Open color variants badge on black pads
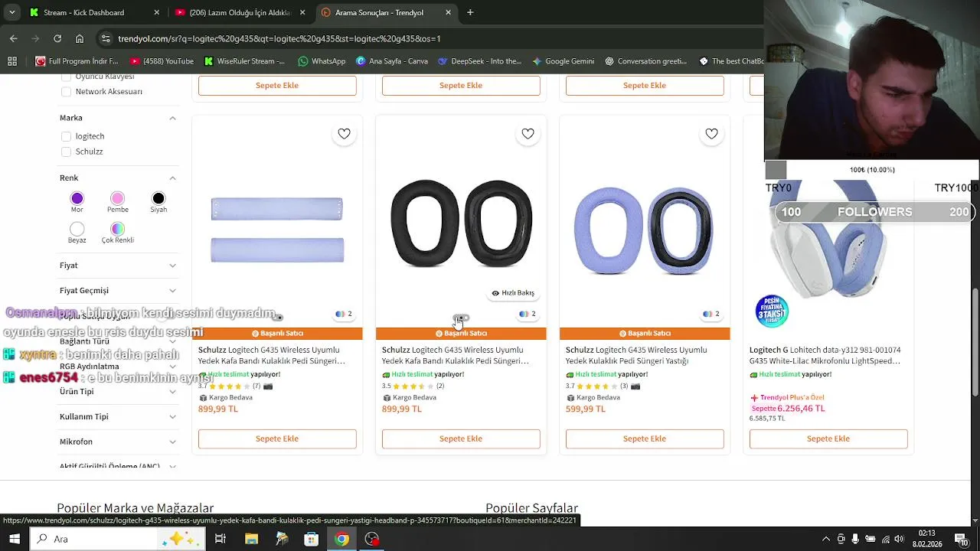The width and height of the screenshot is (980, 551). coord(528,314)
